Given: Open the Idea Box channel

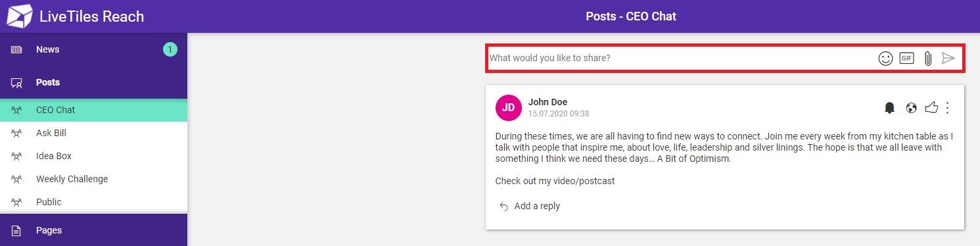Looking at the screenshot, I should pos(93,156).
